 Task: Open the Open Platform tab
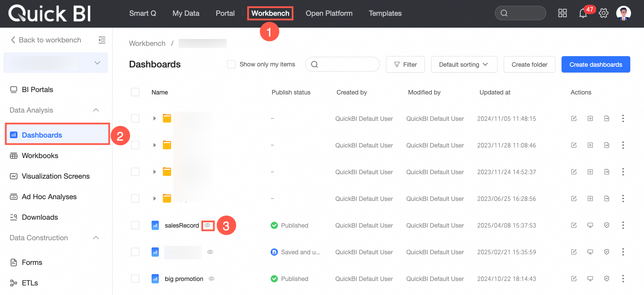(x=329, y=13)
